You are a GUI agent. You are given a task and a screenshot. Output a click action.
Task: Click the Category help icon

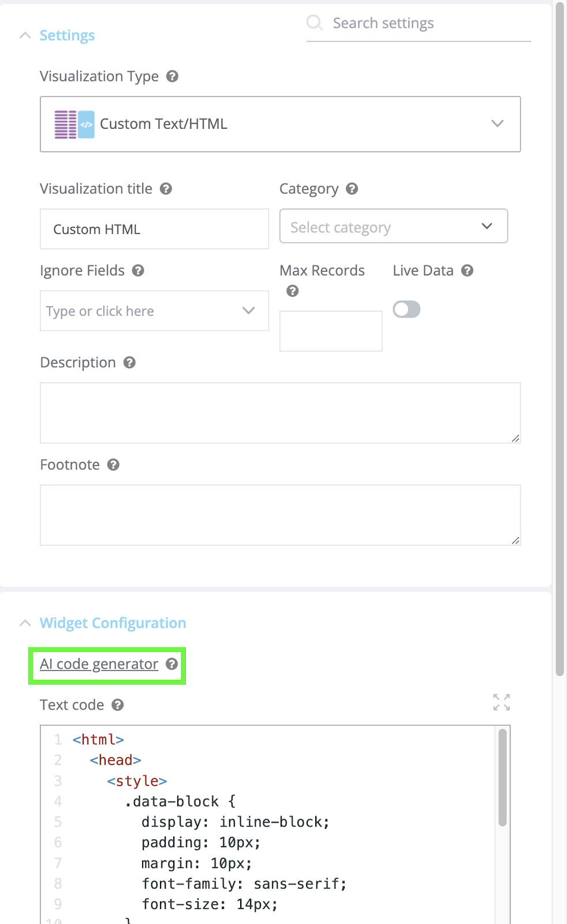tap(353, 189)
